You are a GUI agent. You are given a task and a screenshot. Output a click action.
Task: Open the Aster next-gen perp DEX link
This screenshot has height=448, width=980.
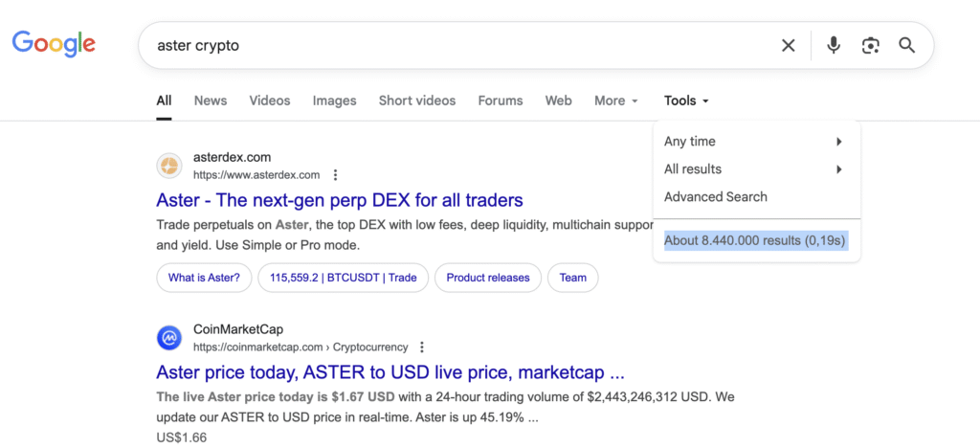pos(340,200)
